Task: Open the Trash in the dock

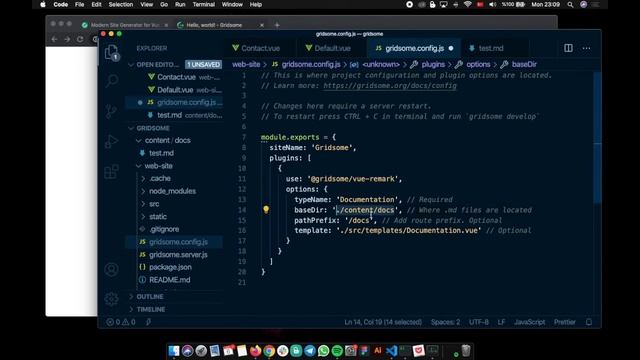Action: point(466,351)
